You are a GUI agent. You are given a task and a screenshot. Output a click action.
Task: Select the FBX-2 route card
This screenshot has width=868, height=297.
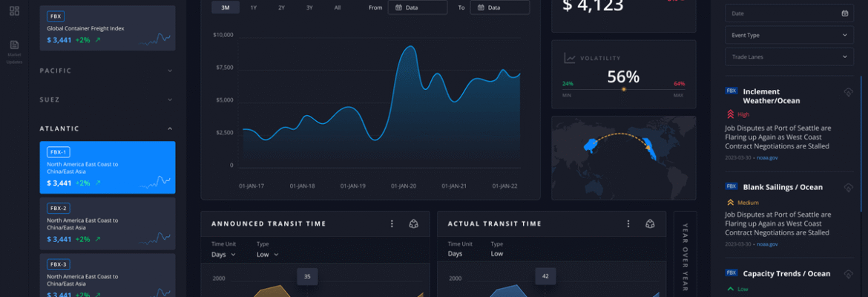(x=108, y=223)
